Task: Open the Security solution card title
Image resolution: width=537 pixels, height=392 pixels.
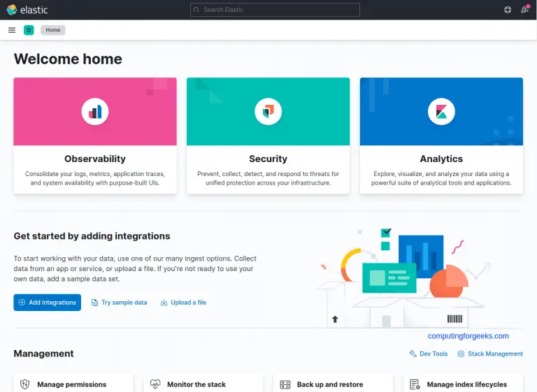Action: click(x=268, y=159)
